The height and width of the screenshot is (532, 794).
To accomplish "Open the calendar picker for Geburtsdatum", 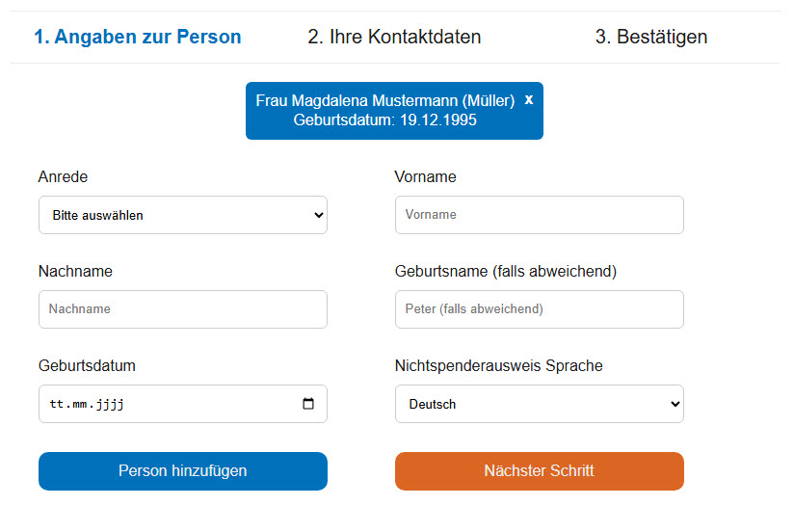I will pos(308,405).
